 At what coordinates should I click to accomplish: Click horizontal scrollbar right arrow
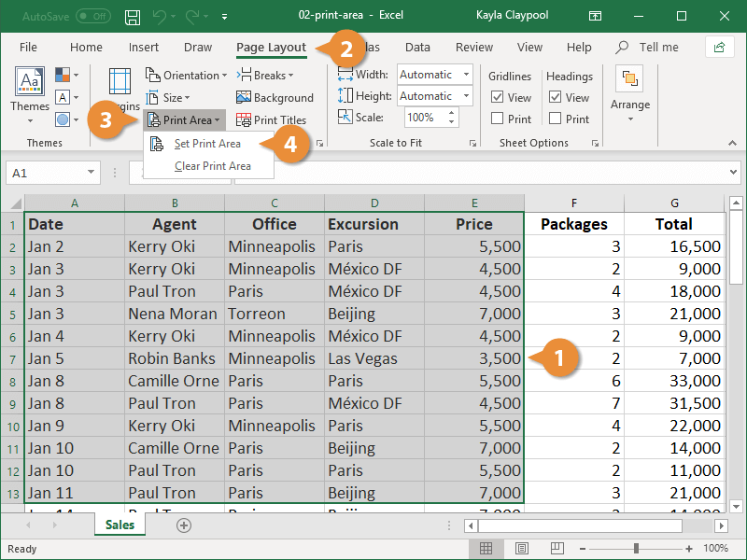[x=721, y=526]
